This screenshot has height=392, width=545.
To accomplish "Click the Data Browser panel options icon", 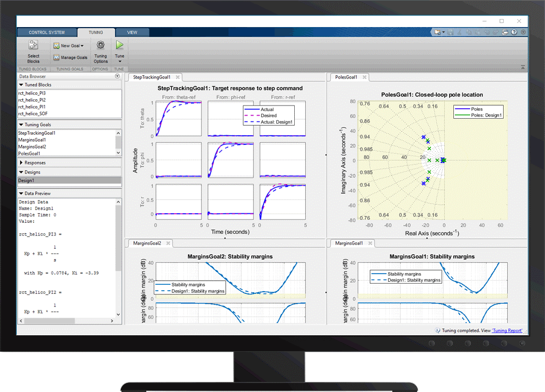I will (118, 76).
